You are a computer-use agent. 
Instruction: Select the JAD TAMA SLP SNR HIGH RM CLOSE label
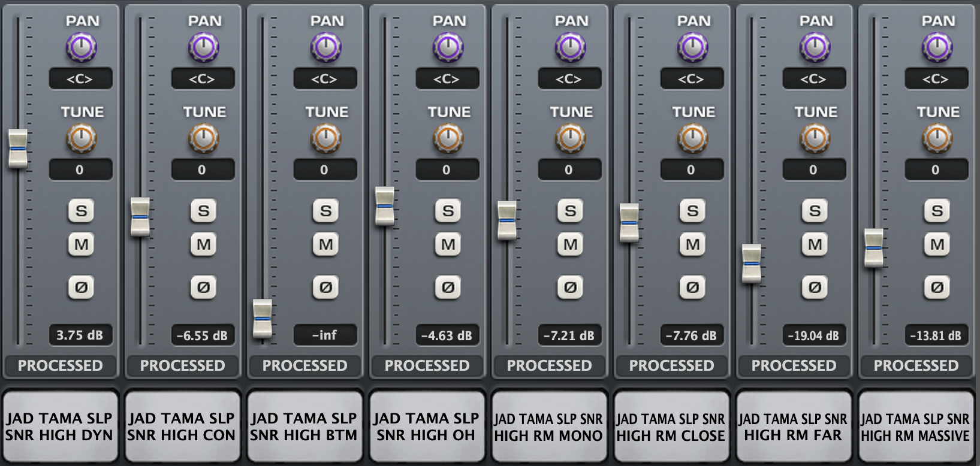pos(671,427)
